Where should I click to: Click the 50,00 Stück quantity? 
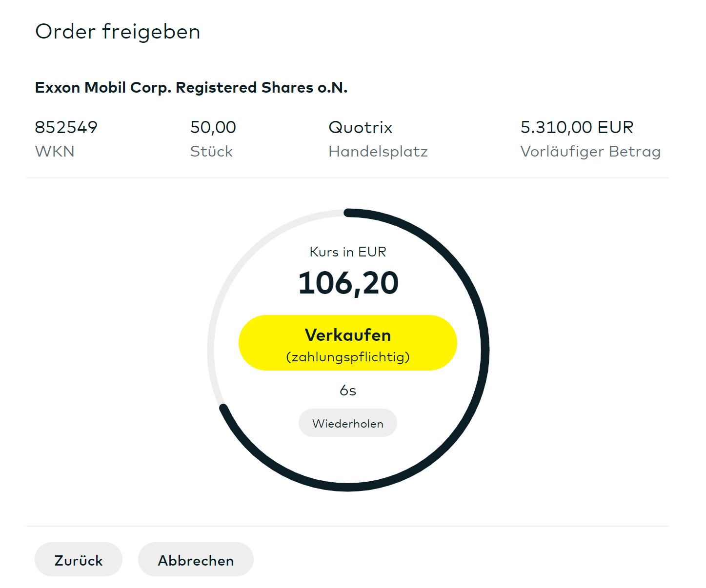click(x=213, y=127)
